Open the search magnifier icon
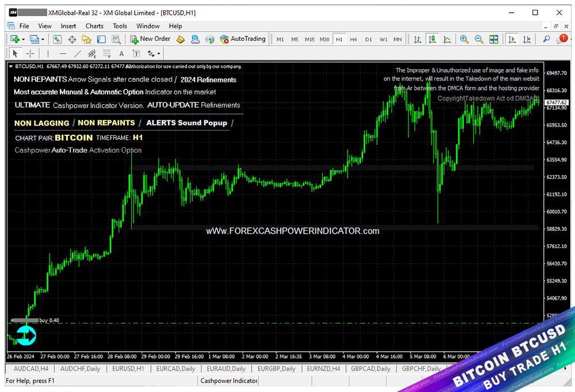The height and width of the screenshot is (392, 575). point(546,39)
